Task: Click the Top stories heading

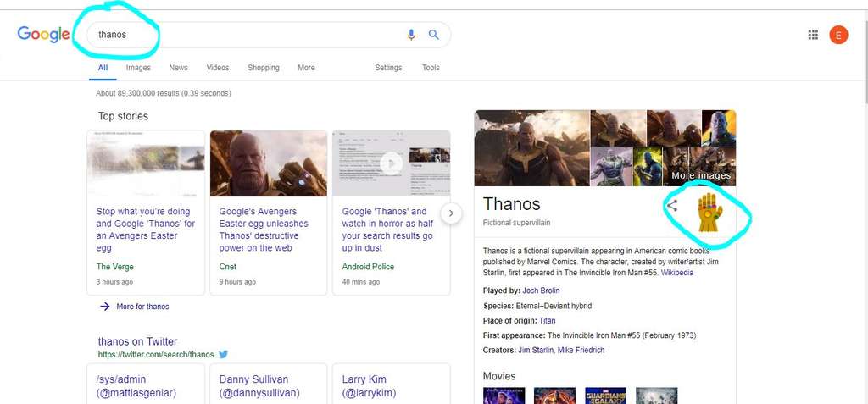Action: point(123,116)
